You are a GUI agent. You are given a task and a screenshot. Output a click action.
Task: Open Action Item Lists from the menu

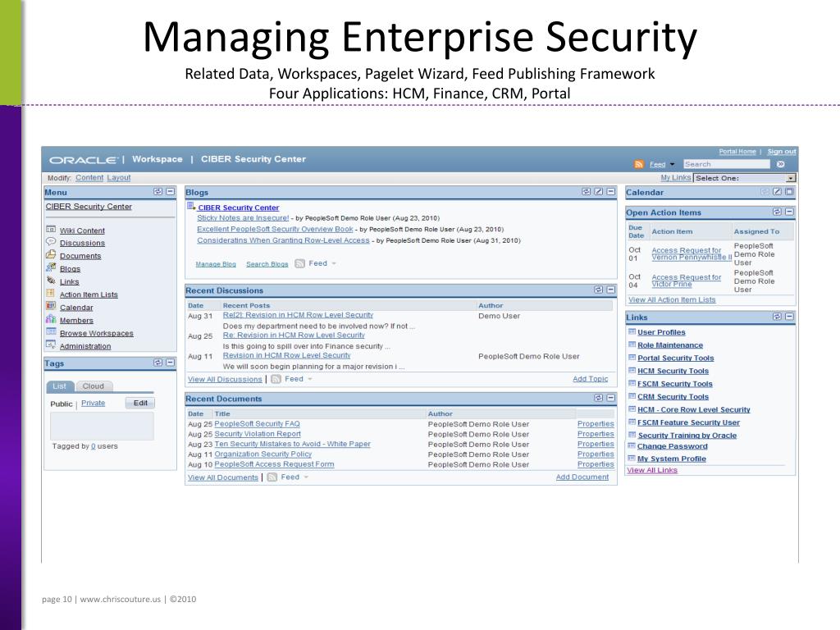(x=89, y=294)
